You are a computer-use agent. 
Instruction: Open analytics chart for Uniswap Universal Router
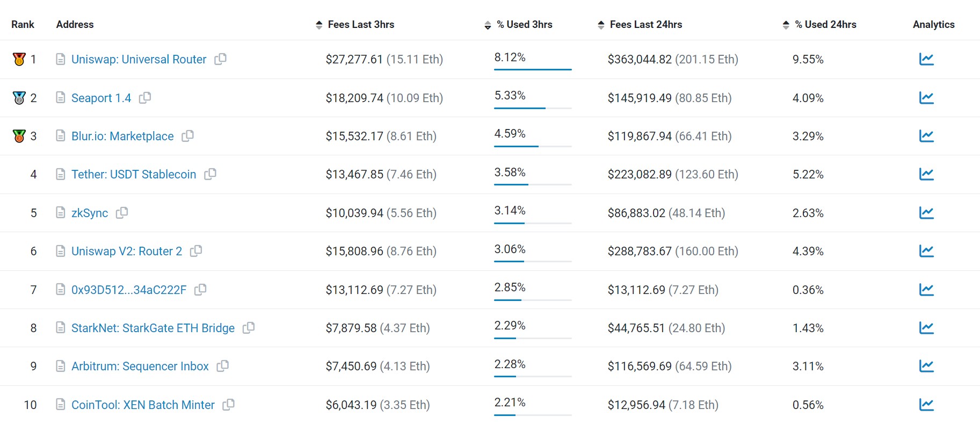click(x=926, y=59)
